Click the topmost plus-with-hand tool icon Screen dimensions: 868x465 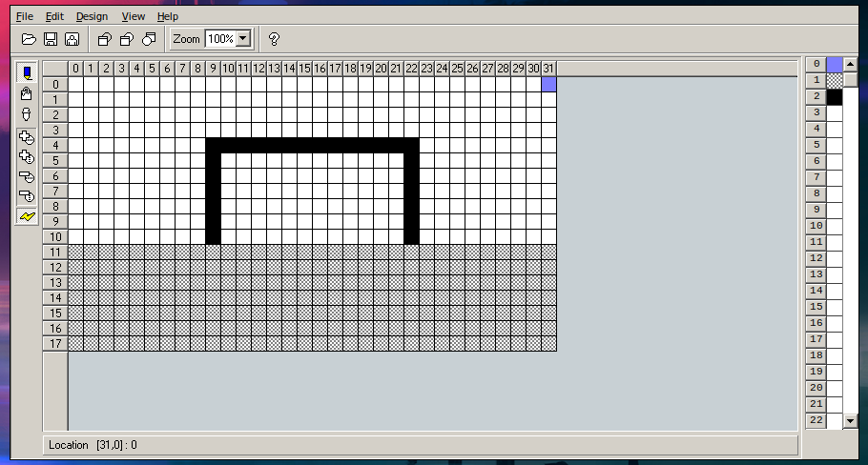pos(28,136)
